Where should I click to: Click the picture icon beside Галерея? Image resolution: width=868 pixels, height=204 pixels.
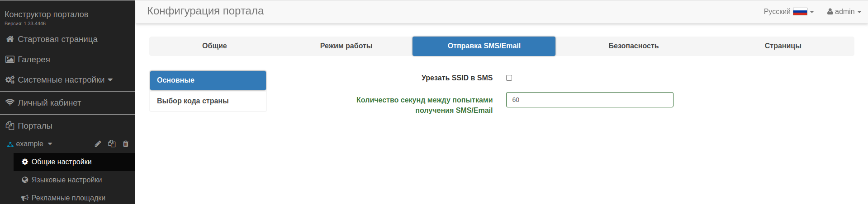[x=9, y=60]
